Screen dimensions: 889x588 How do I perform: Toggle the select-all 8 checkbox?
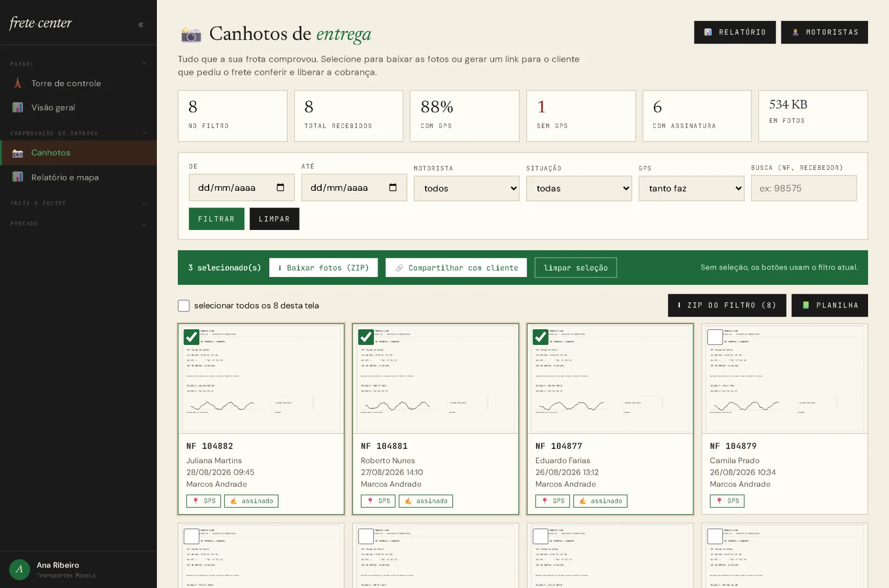pos(184,305)
